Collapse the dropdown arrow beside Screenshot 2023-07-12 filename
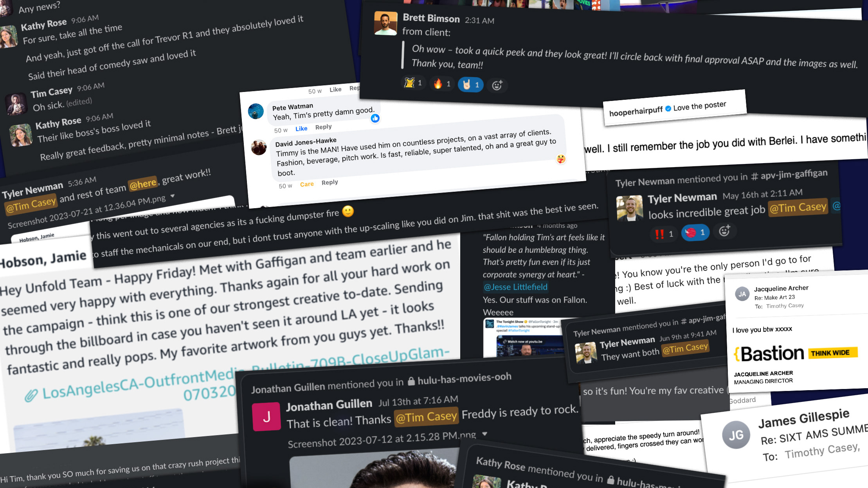The height and width of the screenshot is (488, 868). click(x=484, y=434)
